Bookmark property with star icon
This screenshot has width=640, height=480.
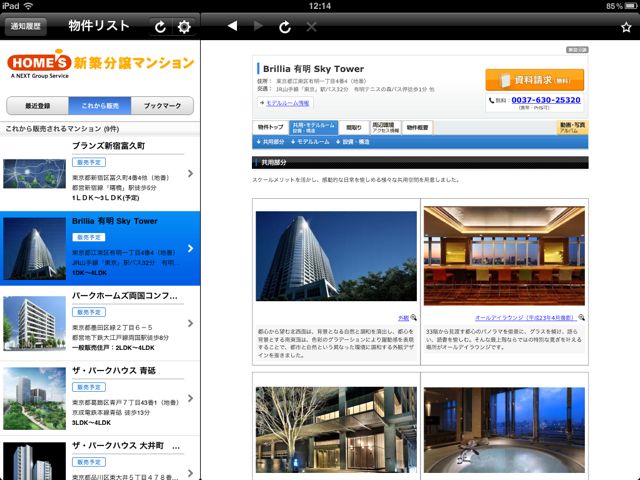coord(626,27)
